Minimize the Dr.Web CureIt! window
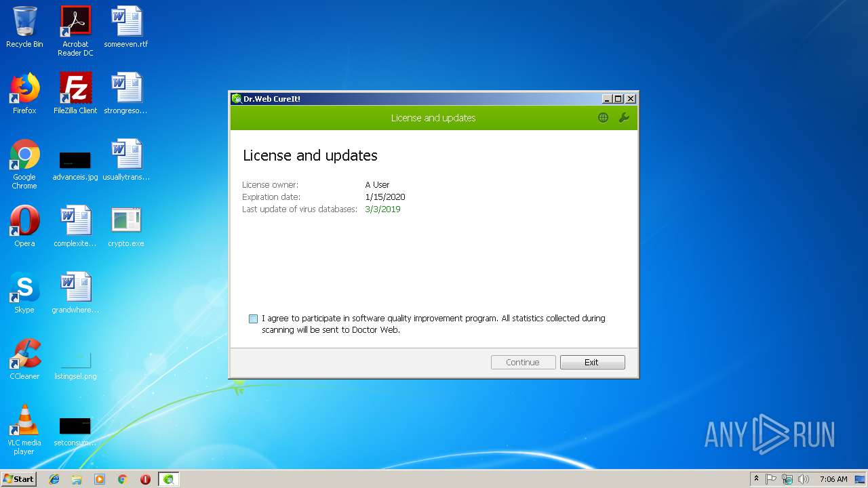The height and width of the screenshot is (488, 868). (606, 99)
